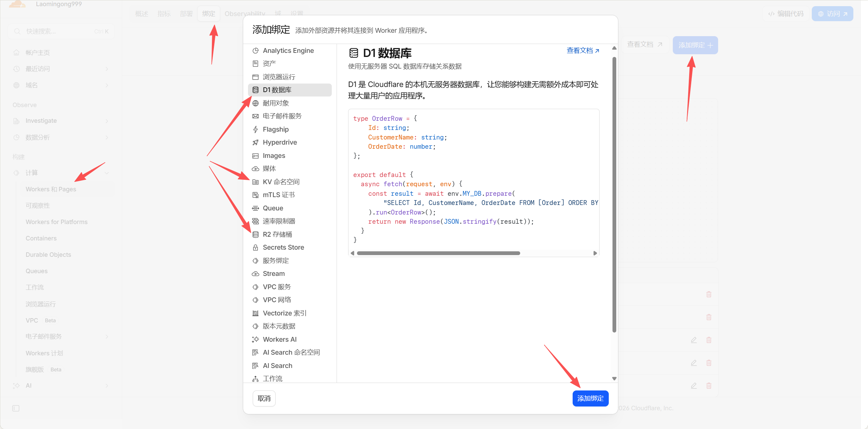This screenshot has width=868, height=429.
Task: Click the background 查看文档 link beside 添加绑定
Action: 645,45
